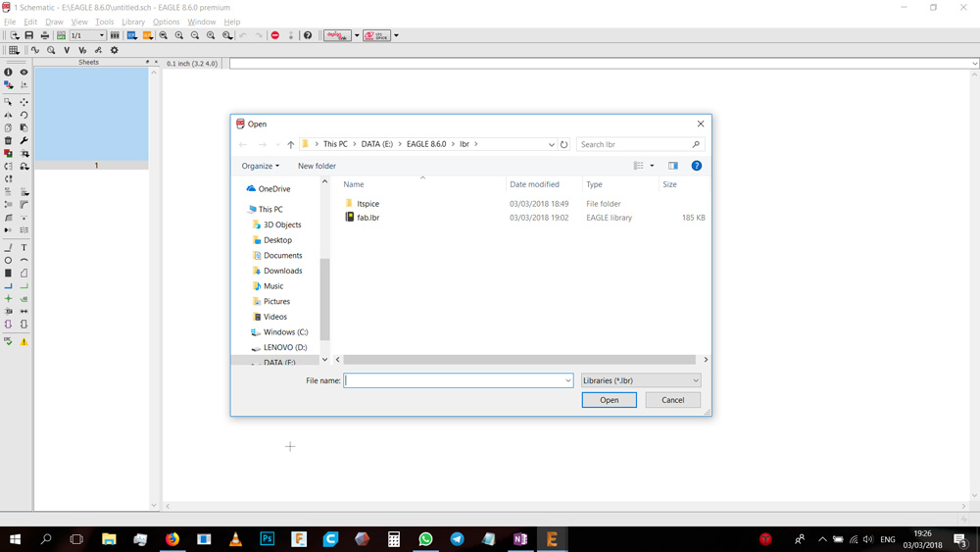
Task: Open the command line history dropdown
Action: coord(974,63)
